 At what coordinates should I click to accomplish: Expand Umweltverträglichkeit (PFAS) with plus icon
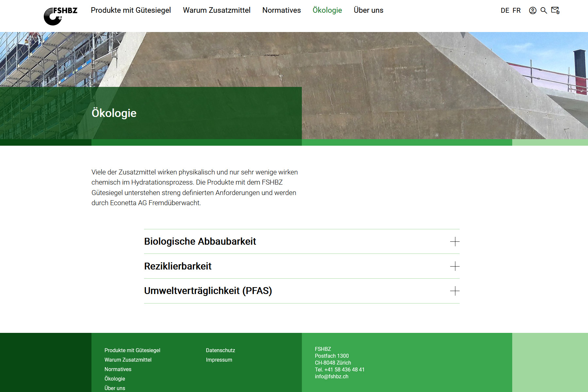454,291
